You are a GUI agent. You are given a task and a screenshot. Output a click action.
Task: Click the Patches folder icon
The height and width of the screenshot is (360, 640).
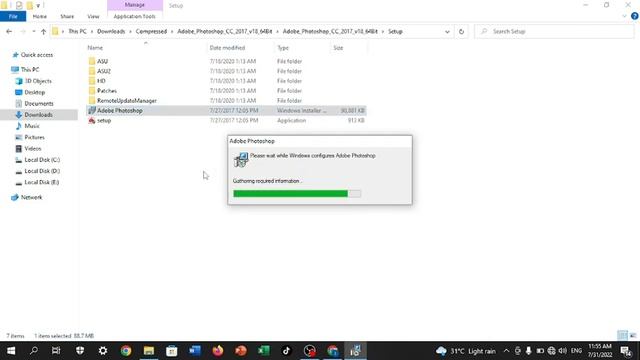92,91
